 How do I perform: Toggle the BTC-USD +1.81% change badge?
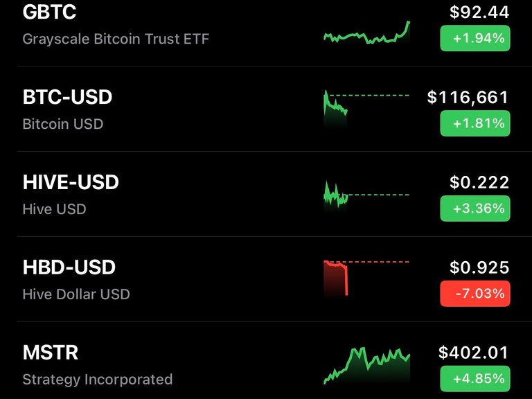[475, 123]
